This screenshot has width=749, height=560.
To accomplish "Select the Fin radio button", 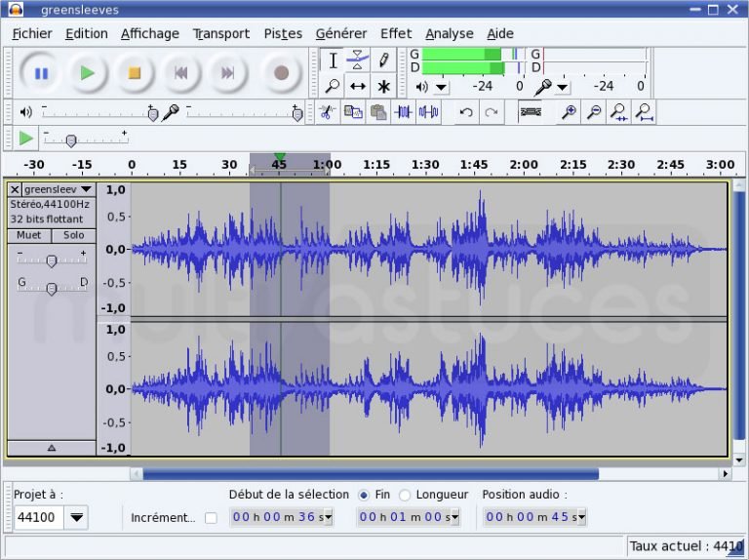I will (364, 495).
